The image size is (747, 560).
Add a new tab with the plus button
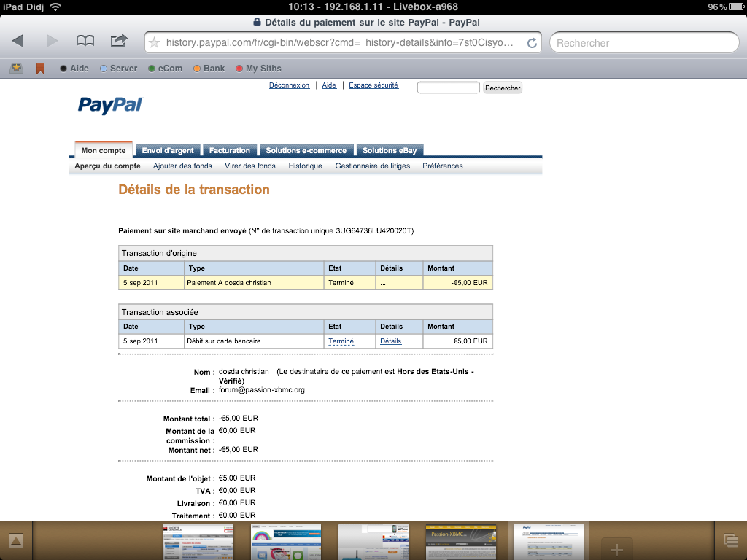click(617, 550)
